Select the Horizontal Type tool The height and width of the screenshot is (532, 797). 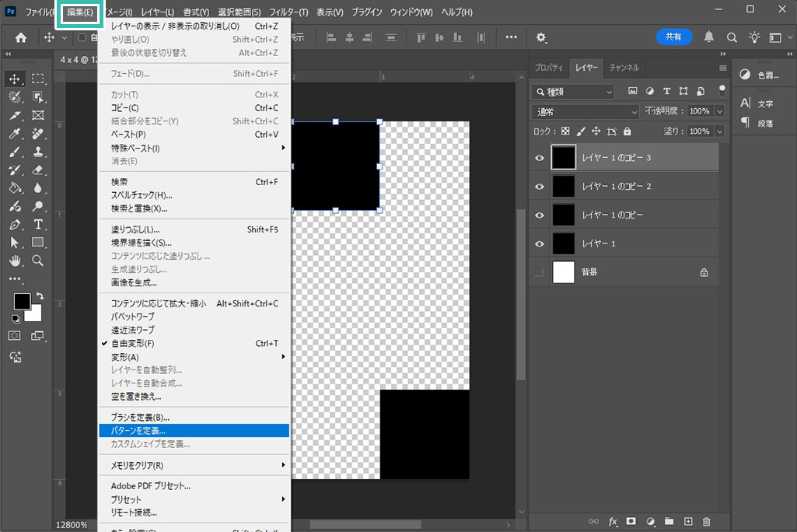tap(37, 224)
